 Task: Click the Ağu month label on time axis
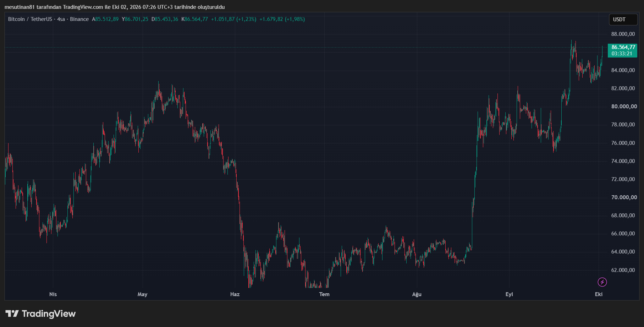click(417, 294)
